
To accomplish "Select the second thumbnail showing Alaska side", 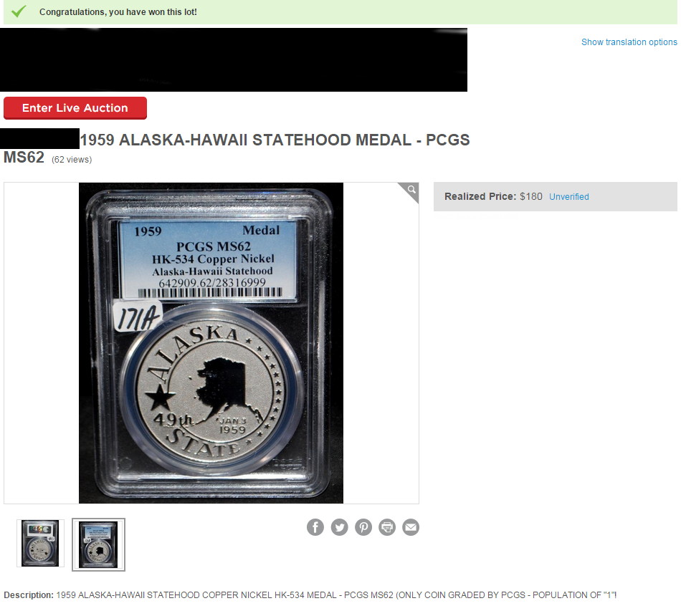I will click(99, 544).
